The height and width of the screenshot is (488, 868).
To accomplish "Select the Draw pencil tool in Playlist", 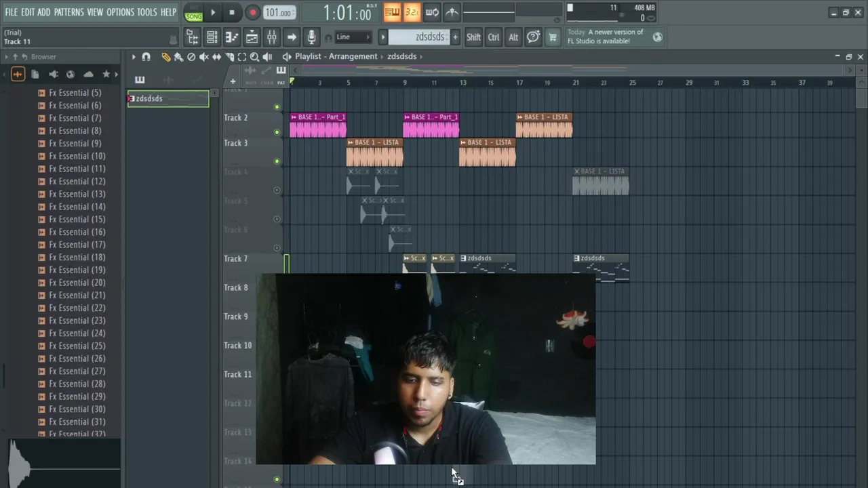I will pyautogui.click(x=165, y=57).
